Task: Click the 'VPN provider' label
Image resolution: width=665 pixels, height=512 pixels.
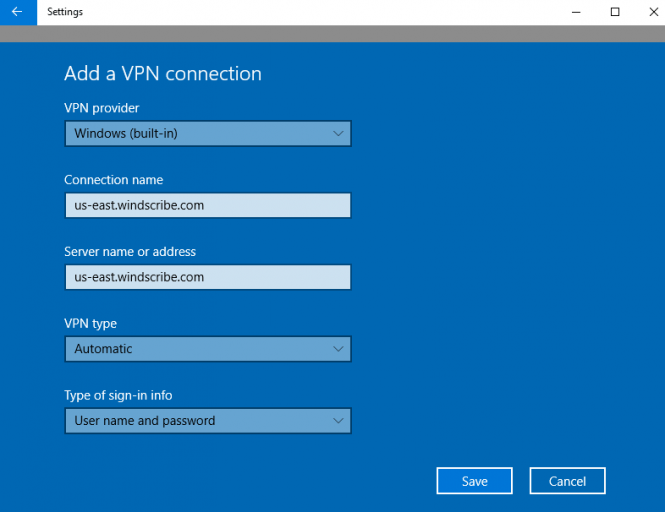Action: [x=101, y=108]
